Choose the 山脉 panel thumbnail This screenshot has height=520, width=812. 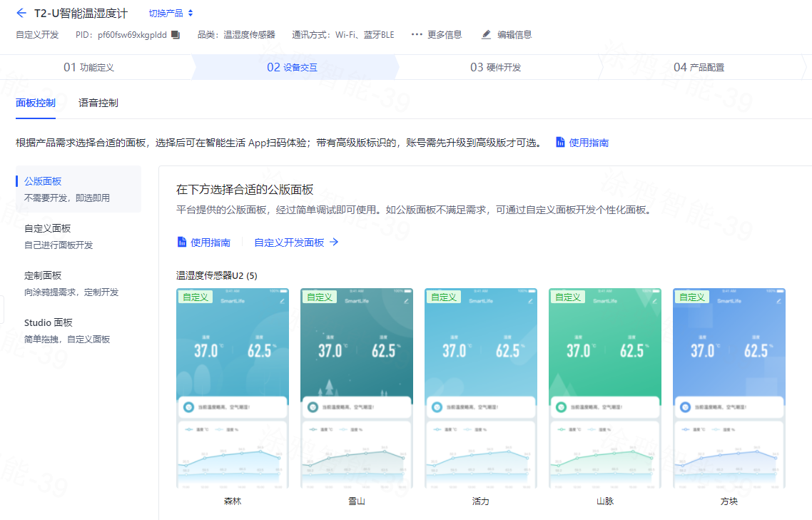click(605, 389)
